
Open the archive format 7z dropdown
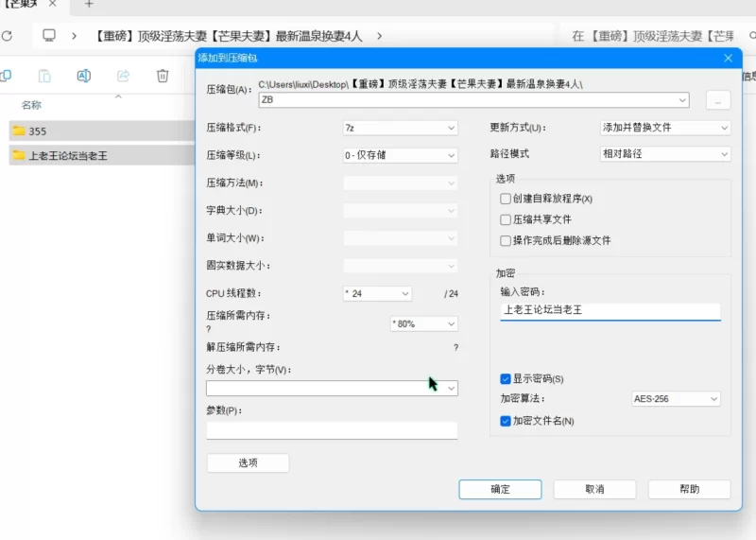tap(400, 128)
